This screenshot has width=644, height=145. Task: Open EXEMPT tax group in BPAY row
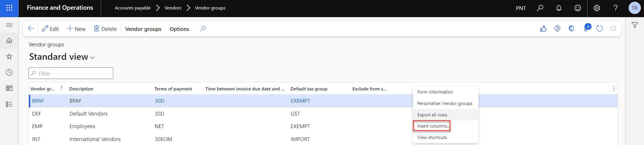click(x=300, y=101)
